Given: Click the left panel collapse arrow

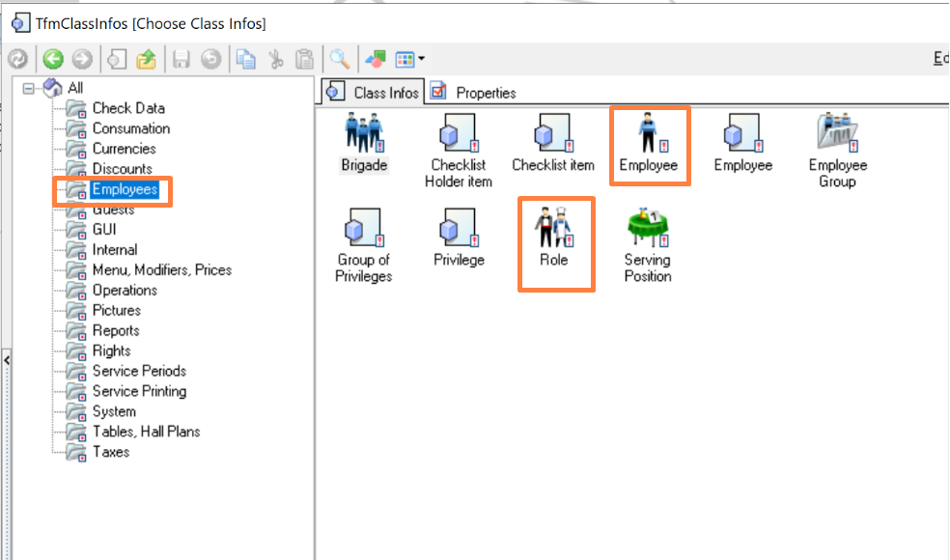Looking at the screenshot, I should point(7,360).
